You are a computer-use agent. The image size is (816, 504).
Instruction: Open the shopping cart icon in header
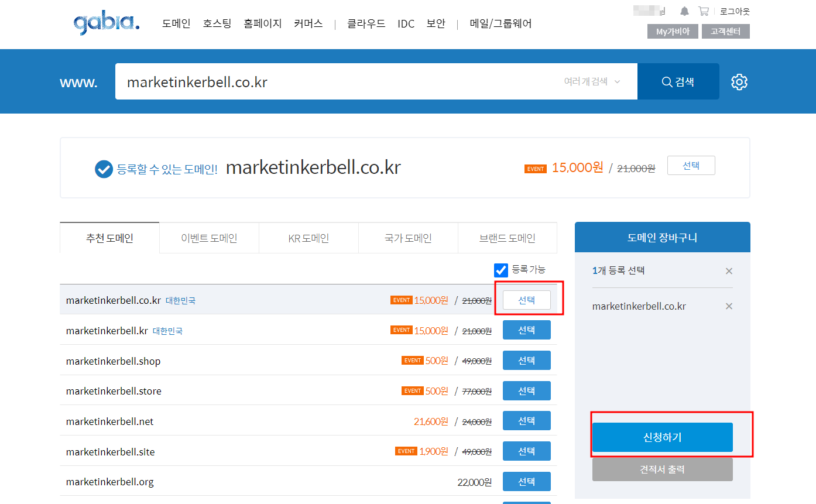pyautogui.click(x=703, y=11)
